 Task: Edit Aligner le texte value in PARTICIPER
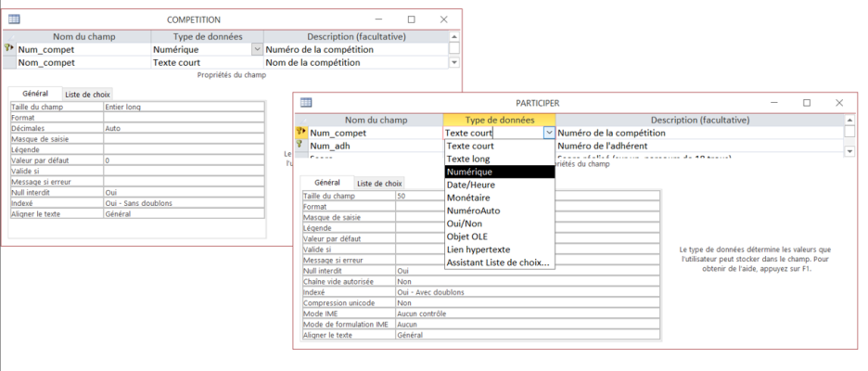[528, 335]
